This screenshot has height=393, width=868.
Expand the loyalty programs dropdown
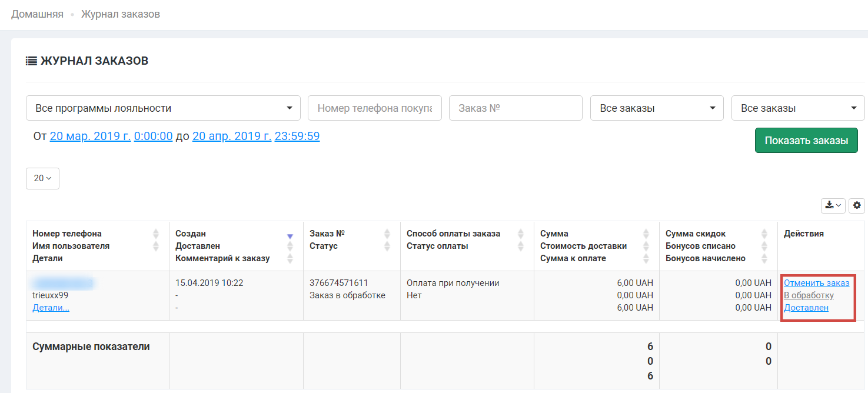[163, 108]
